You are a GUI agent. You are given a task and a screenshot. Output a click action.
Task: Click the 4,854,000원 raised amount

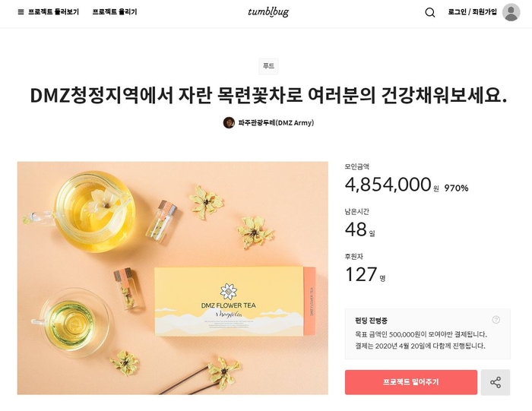coord(392,185)
